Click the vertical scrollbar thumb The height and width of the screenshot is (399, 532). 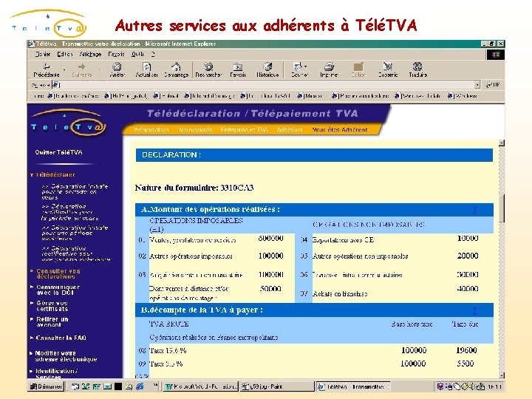tap(502, 208)
